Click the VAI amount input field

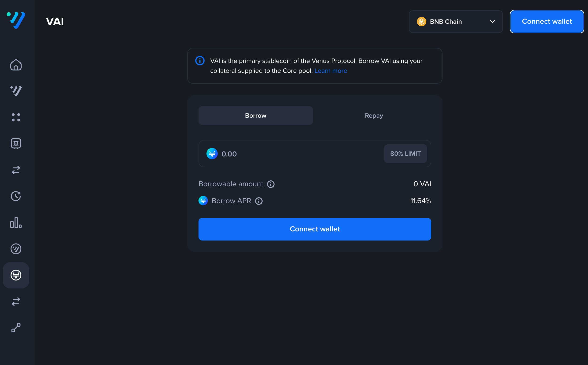(x=299, y=154)
